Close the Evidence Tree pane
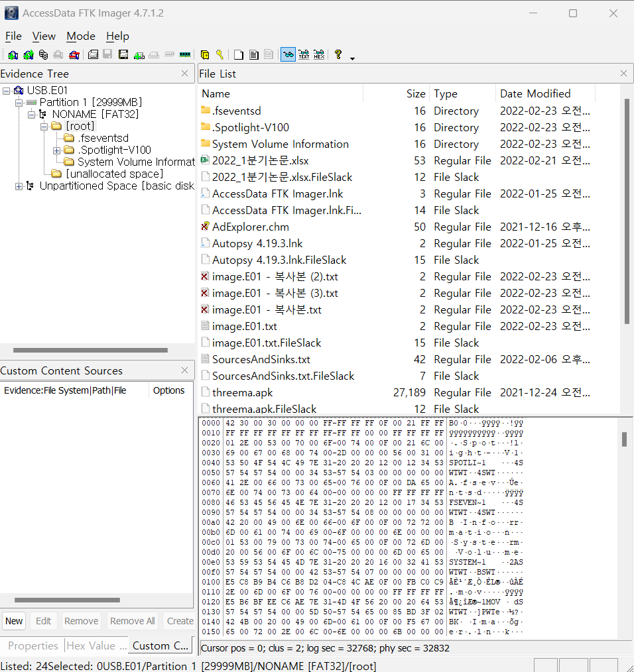The image size is (634, 672). pyautogui.click(x=185, y=74)
